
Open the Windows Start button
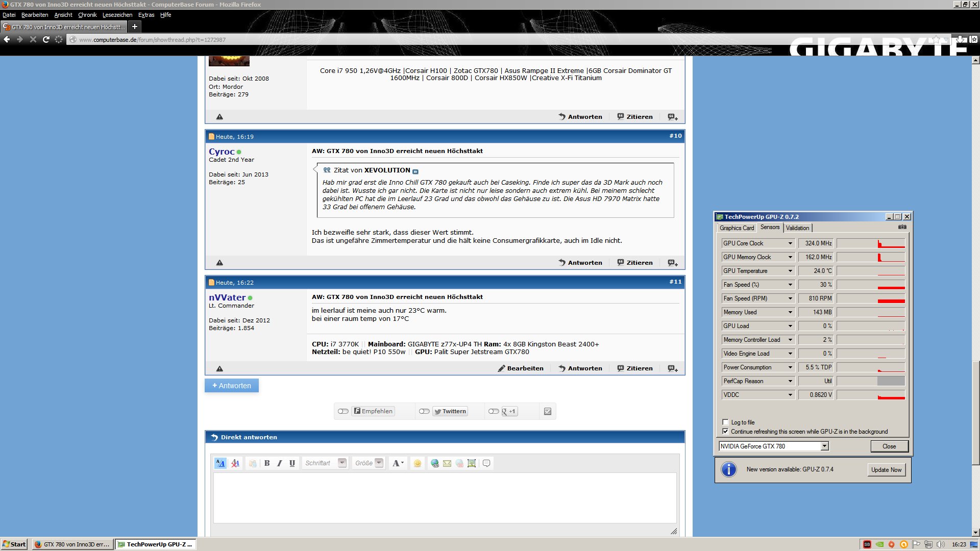click(14, 544)
